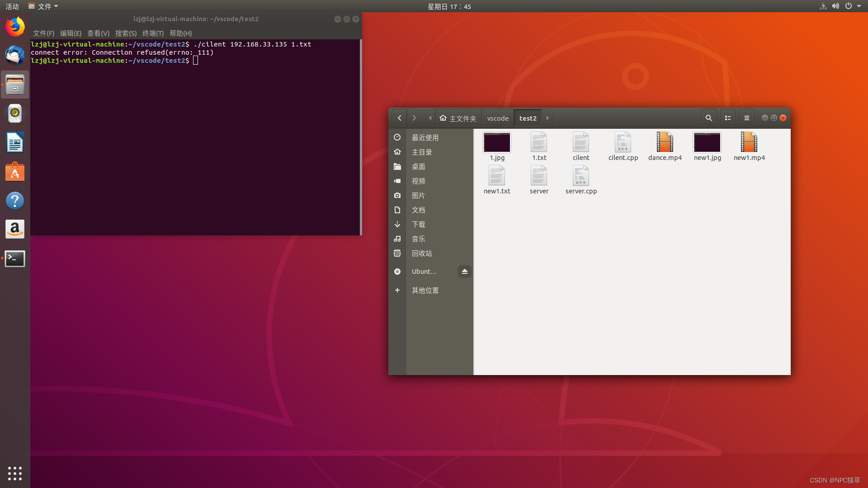The height and width of the screenshot is (488, 868).
Task: Go forward in file manager
Action: 414,118
